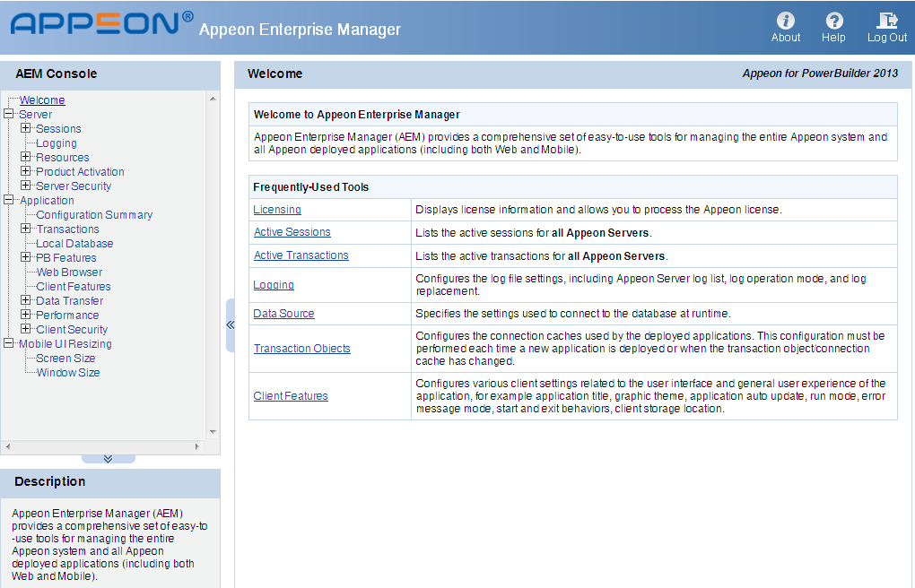Open Web Browser in the tree
915x588 pixels.
(x=69, y=272)
